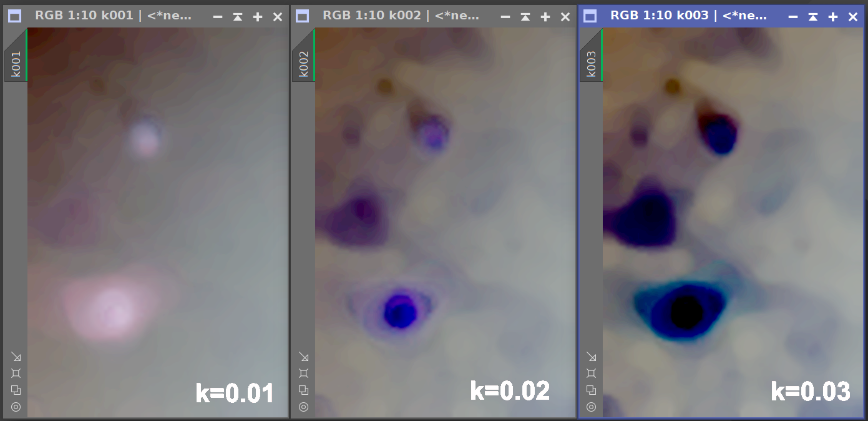The height and width of the screenshot is (421, 868).
Task: Click the overlapping squares icon in the k002 window
Action: click(x=303, y=390)
